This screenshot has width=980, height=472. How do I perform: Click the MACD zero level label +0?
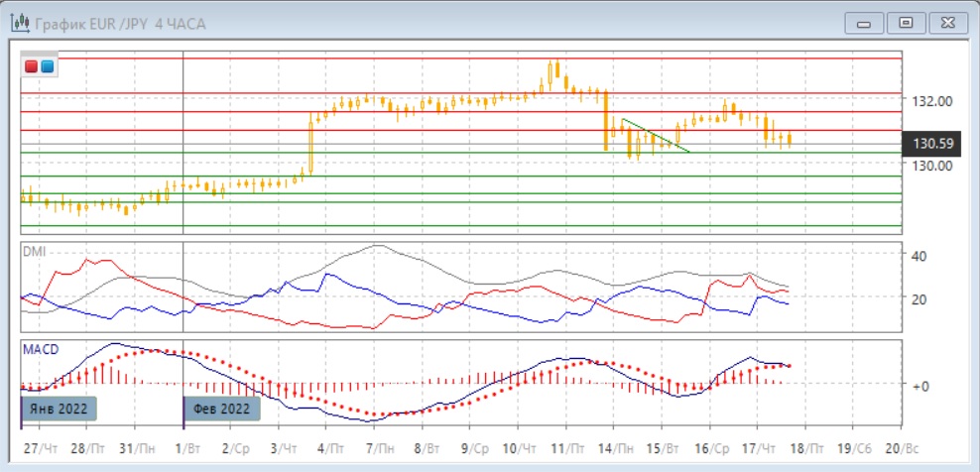click(919, 386)
